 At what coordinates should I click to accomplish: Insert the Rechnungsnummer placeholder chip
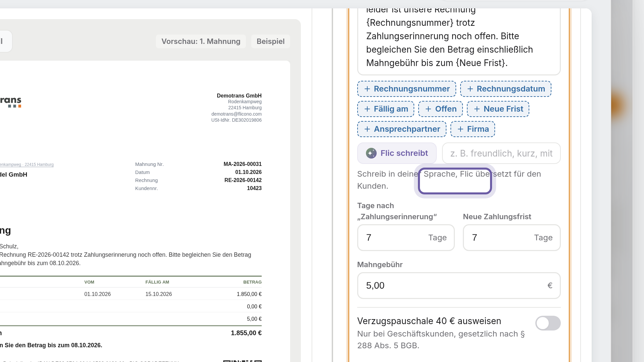coord(407,89)
